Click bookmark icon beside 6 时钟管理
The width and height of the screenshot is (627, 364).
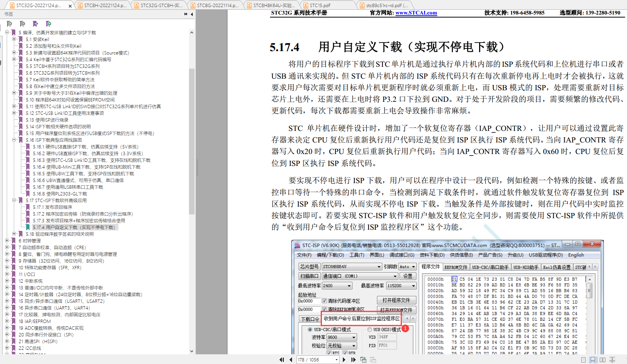(x=13, y=241)
